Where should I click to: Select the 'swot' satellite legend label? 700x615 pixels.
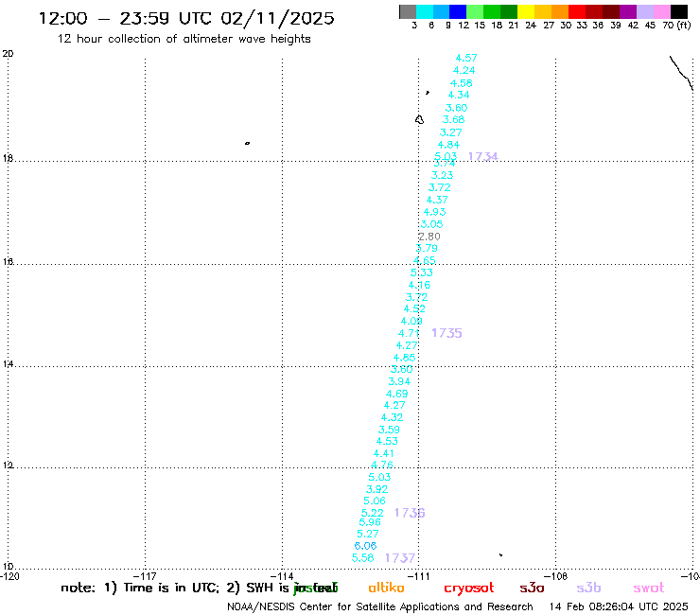tap(649, 589)
